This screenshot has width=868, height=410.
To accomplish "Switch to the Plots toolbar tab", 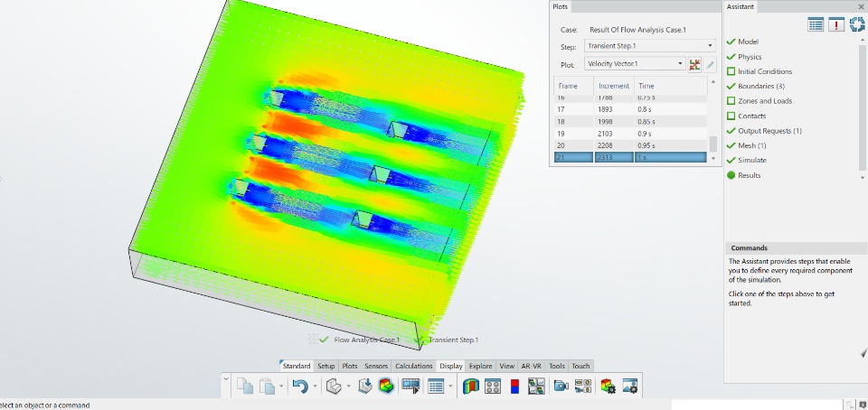I will click(x=349, y=366).
